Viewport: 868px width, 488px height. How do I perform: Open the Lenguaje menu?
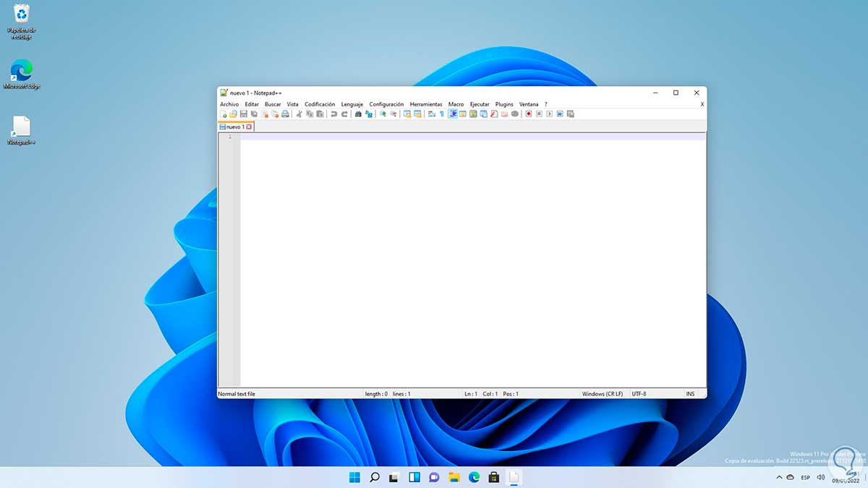pyautogui.click(x=352, y=104)
